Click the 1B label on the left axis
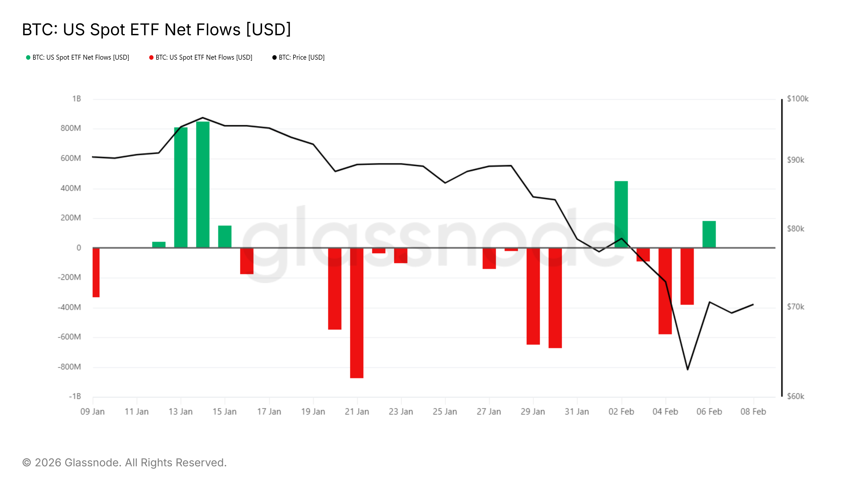Viewport: 868px width, 488px height. coord(76,99)
